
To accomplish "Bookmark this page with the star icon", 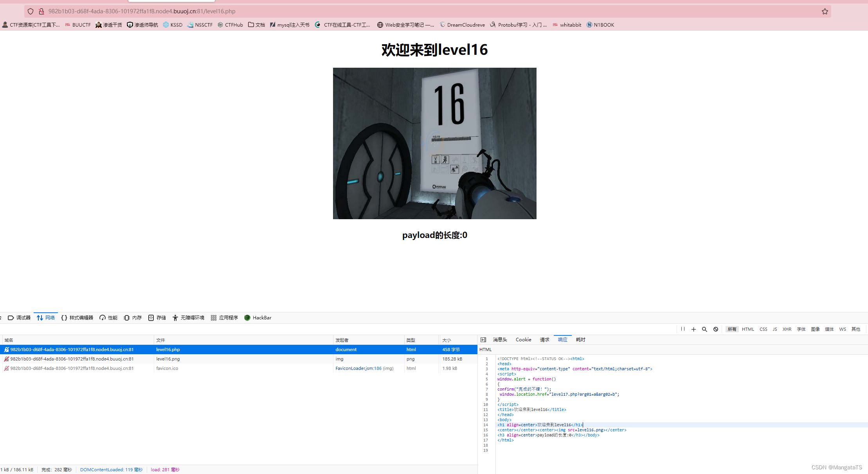I will click(x=825, y=11).
